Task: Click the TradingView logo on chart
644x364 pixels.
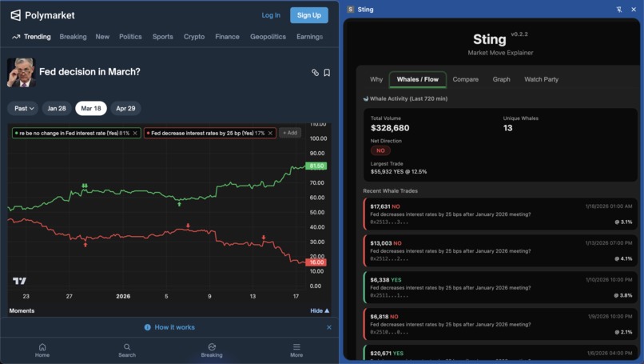Action: pos(19,281)
